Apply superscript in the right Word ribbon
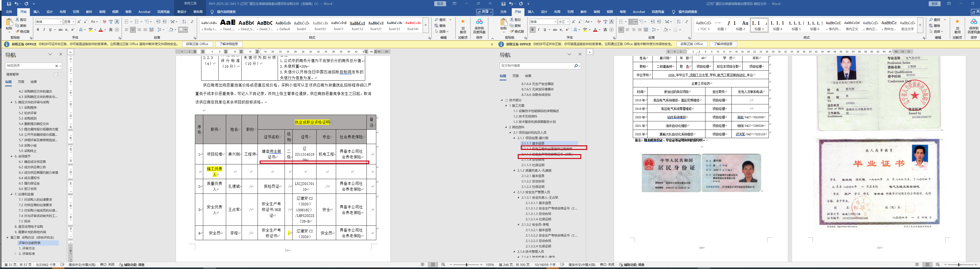This screenshot has height=269, width=980. click(x=567, y=30)
